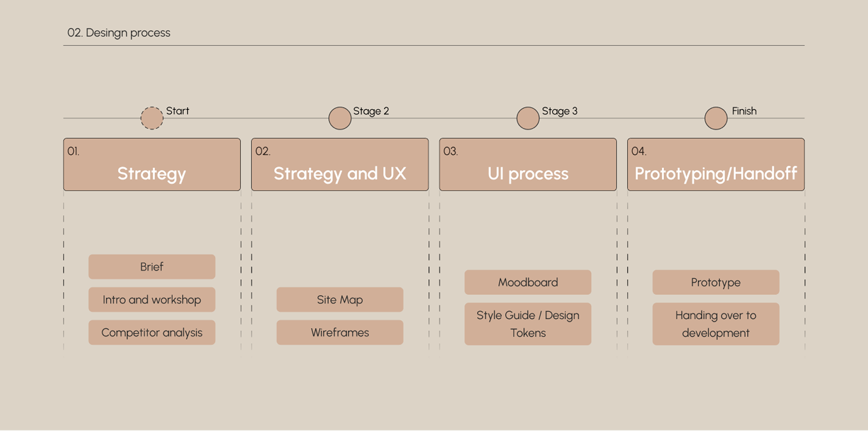This screenshot has height=431, width=868.
Task: Select the Intro and workshop item
Action: [x=152, y=300]
